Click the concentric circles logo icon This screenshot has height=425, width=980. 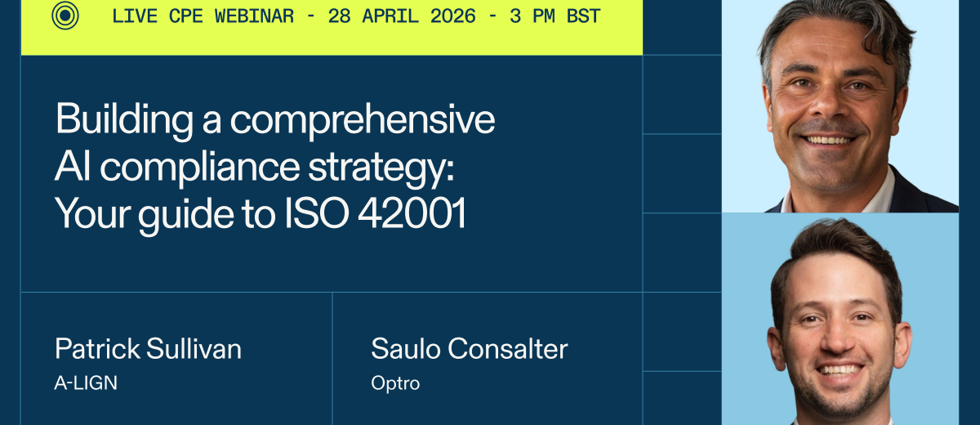pos(65,16)
